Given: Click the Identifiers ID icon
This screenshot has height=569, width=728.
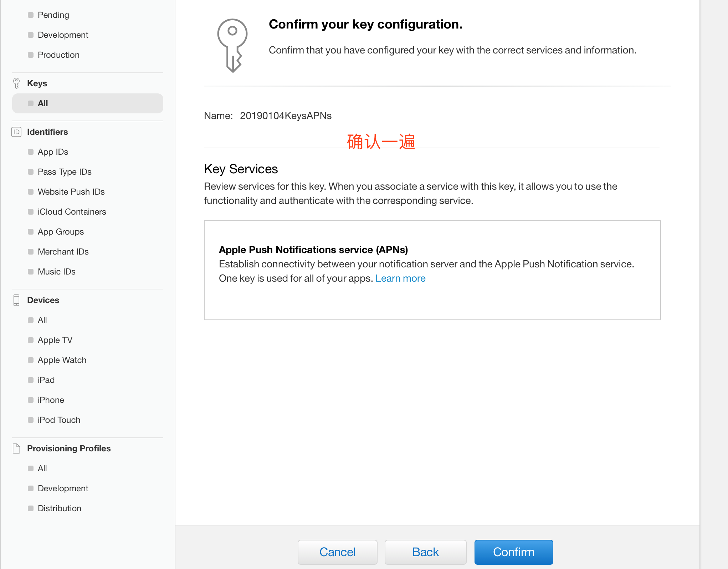Looking at the screenshot, I should (16, 132).
